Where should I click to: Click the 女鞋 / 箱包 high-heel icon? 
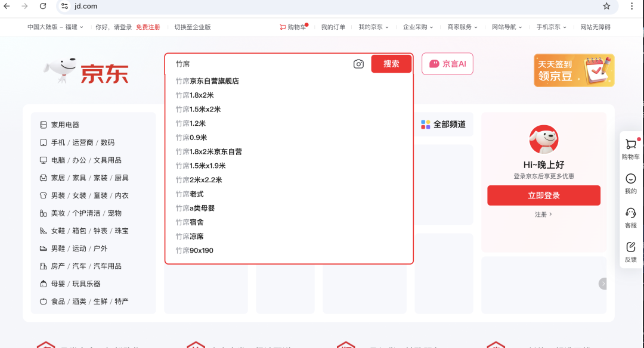click(x=43, y=231)
